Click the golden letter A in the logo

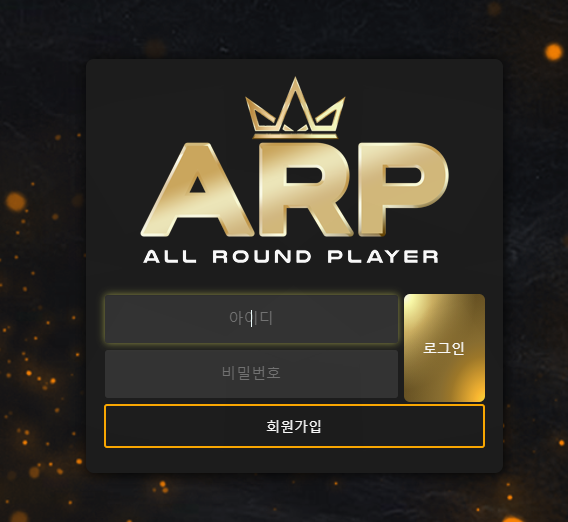(197, 189)
